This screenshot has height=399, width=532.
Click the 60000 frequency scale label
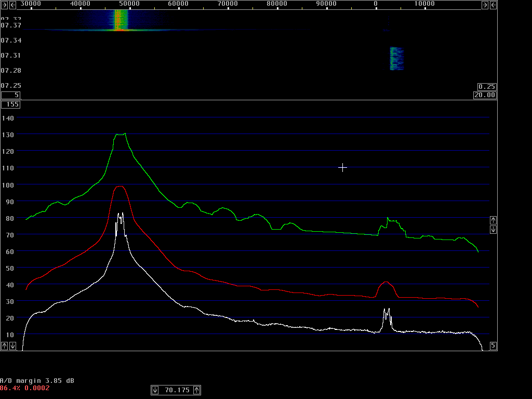tap(179, 4)
